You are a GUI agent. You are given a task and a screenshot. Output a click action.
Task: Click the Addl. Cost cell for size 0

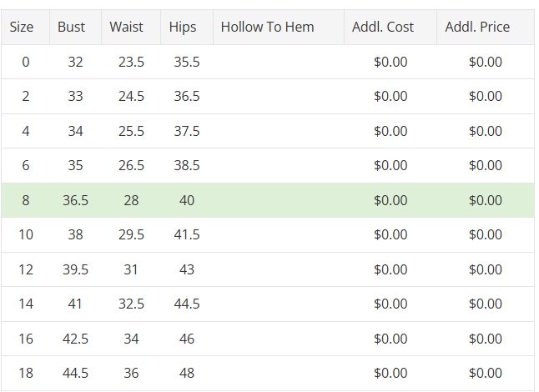(x=390, y=62)
